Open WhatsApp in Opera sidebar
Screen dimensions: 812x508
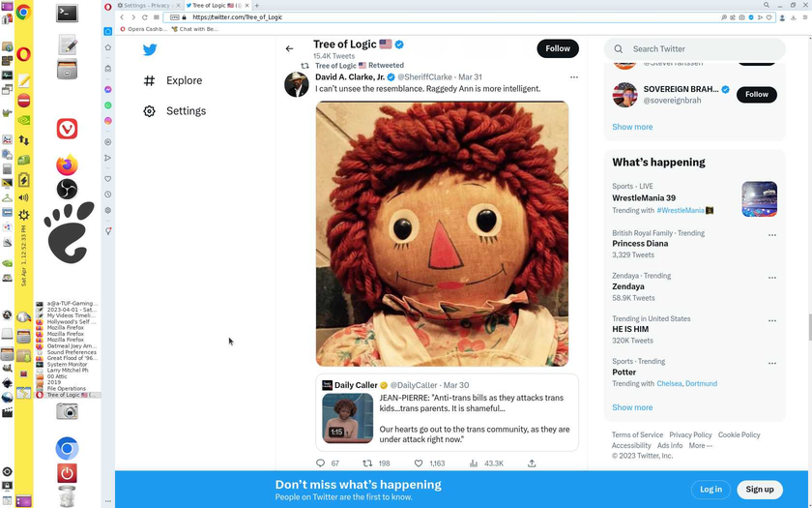(107, 105)
